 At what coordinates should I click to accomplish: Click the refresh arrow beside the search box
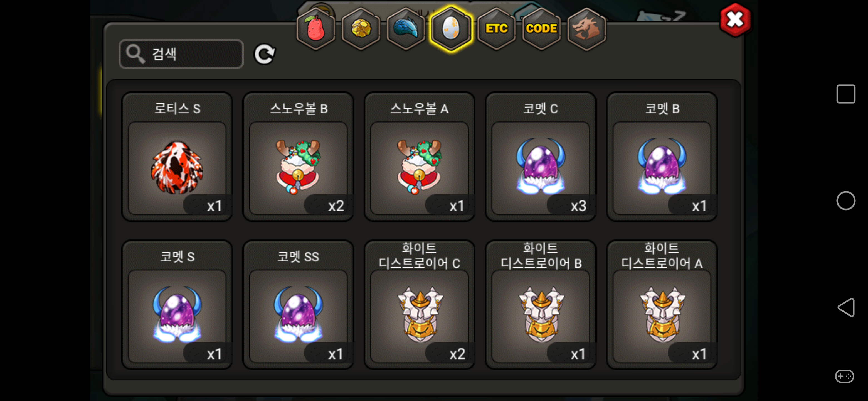point(265,54)
